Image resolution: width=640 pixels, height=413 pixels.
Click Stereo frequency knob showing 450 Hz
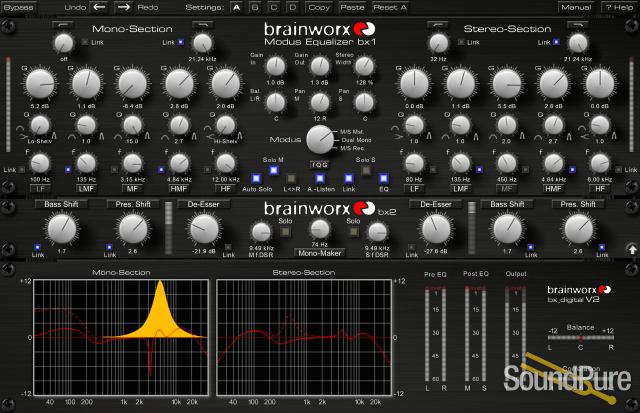(507, 164)
